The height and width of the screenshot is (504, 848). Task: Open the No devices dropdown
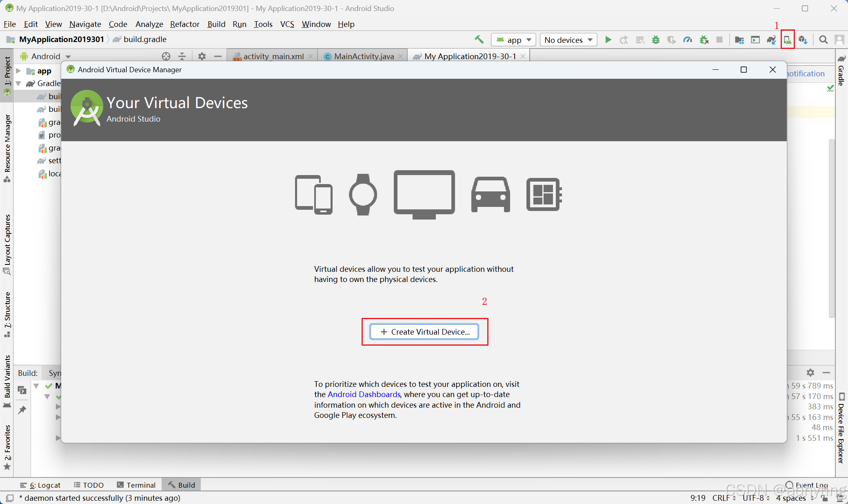568,40
